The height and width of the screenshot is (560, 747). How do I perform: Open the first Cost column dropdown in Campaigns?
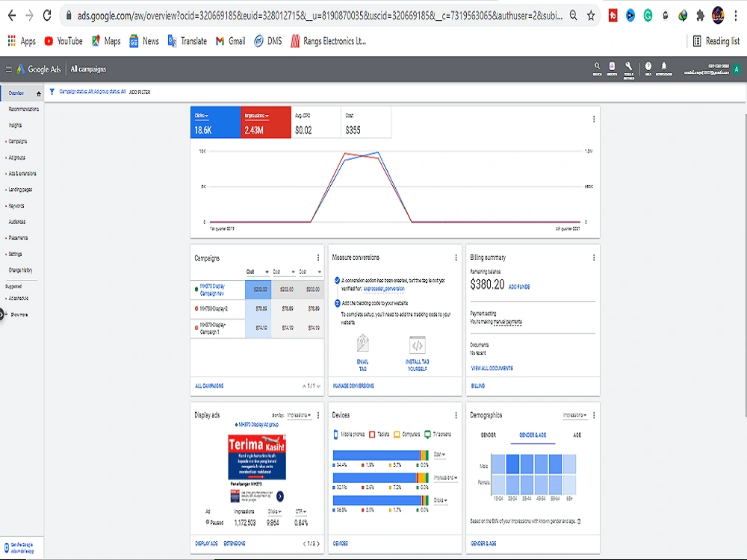click(258, 272)
